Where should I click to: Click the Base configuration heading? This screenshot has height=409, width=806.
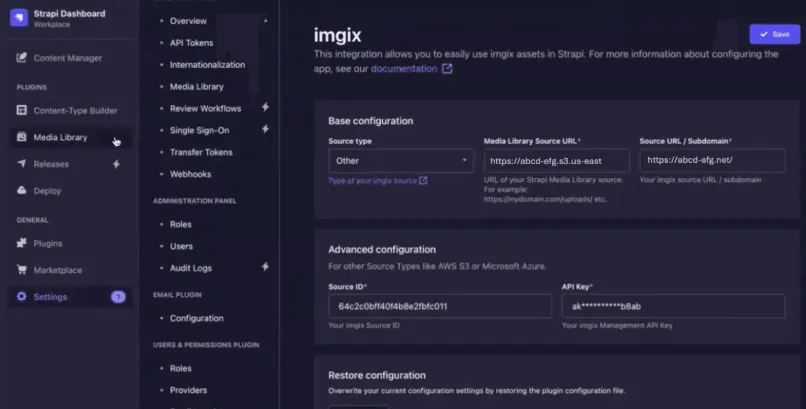pyautogui.click(x=371, y=121)
